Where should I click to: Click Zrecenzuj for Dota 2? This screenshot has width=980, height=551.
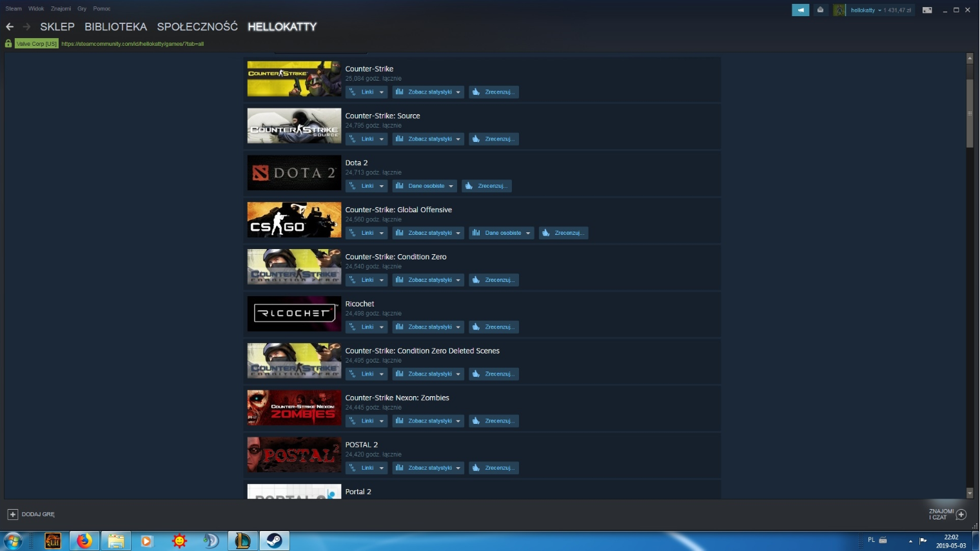point(487,186)
